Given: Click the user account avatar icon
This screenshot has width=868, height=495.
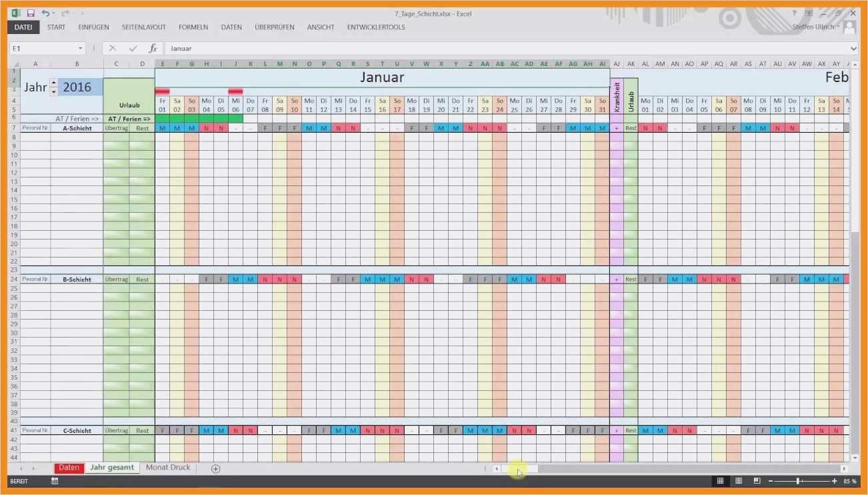Looking at the screenshot, I should pos(849,27).
